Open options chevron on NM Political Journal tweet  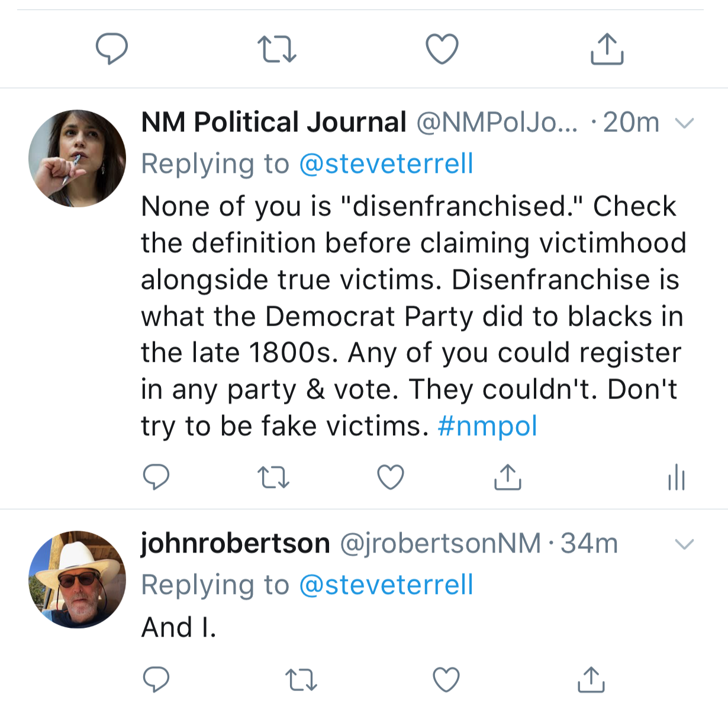click(x=684, y=123)
